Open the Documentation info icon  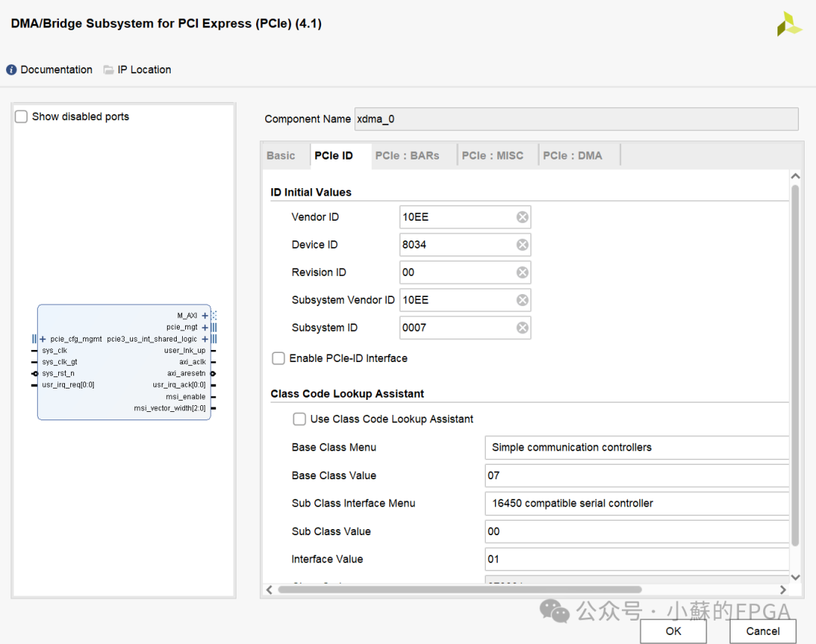point(11,70)
